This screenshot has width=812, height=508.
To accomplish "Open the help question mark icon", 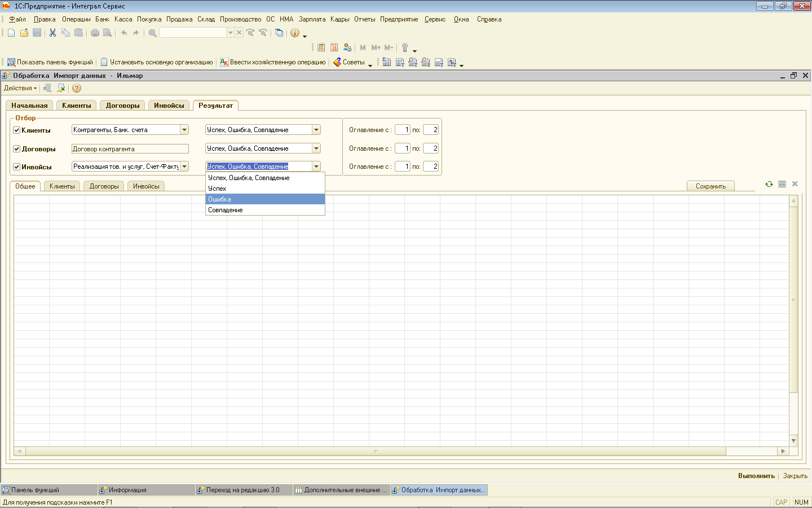I will 77,88.
